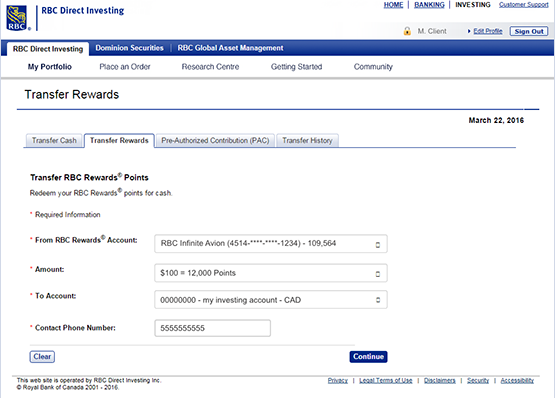Open the My Portfolio menu
The image size is (555, 398).
tap(50, 67)
